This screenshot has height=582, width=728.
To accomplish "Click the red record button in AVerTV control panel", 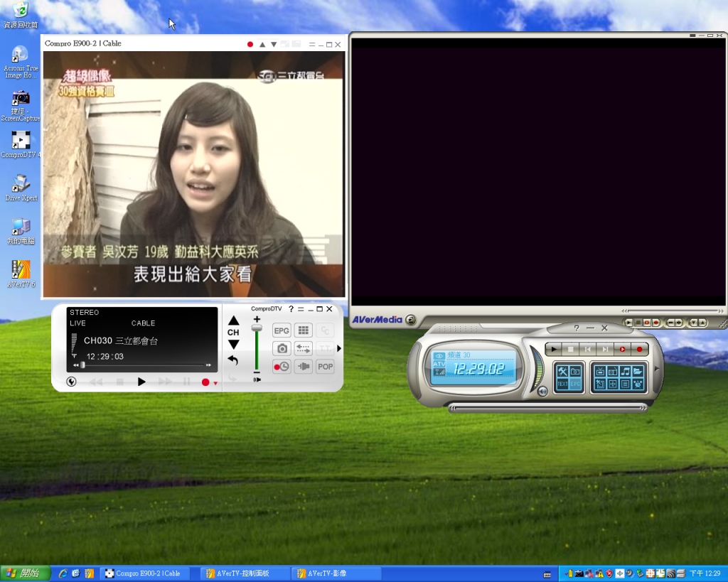I will click(639, 349).
